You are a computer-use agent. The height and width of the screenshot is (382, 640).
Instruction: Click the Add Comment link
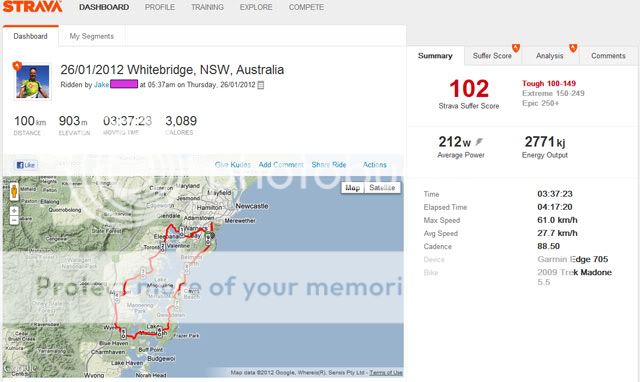(281, 165)
